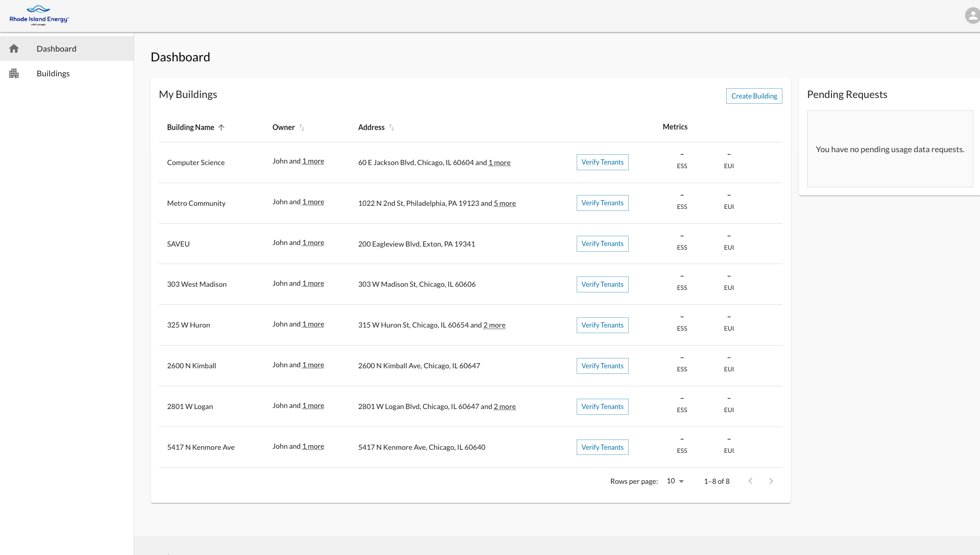
Task: Click the Address column sort icon
Action: click(x=391, y=127)
